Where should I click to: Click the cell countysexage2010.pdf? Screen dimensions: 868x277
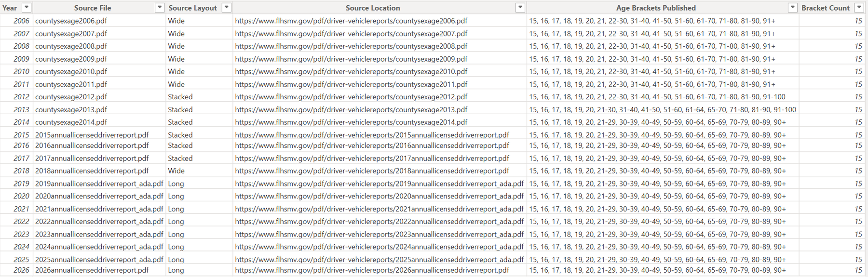(71, 71)
